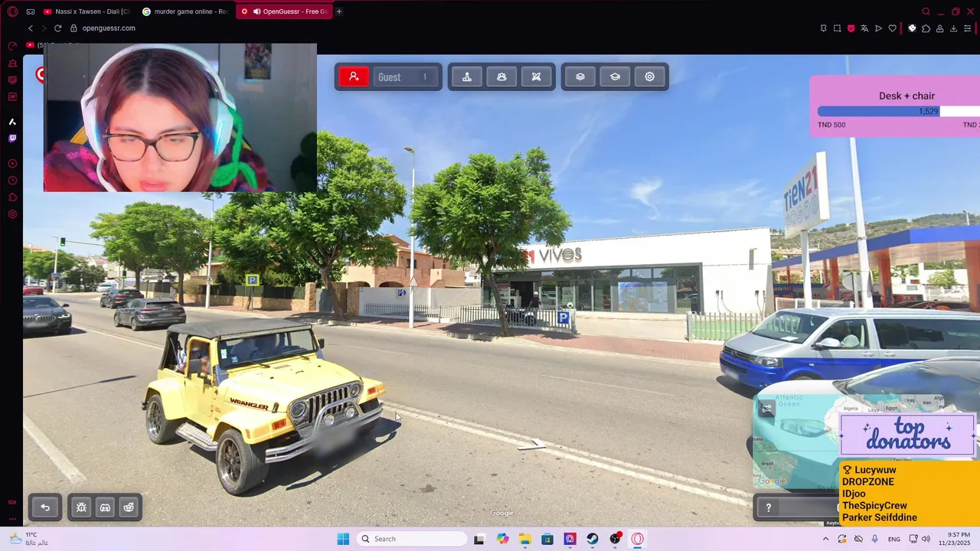Click the YouTube bookmark in bookmarks bar

tap(31, 45)
